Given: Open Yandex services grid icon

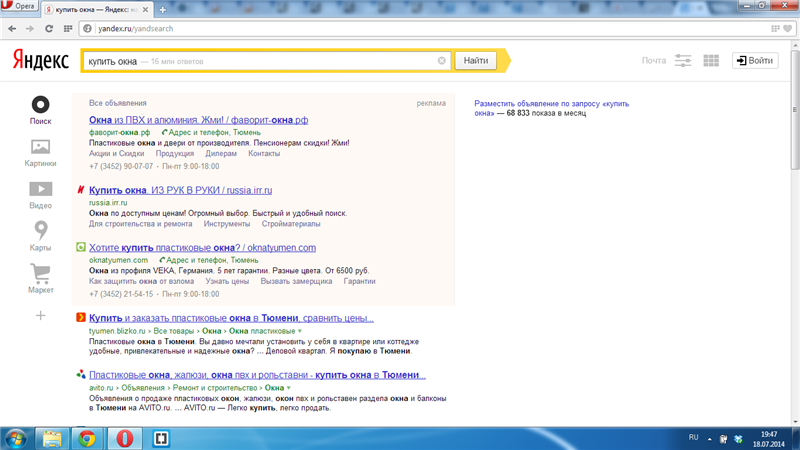Looking at the screenshot, I should (x=711, y=60).
